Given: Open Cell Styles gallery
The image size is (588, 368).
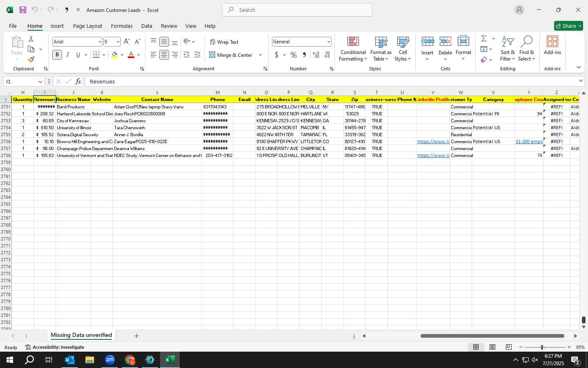Looking at the screenshot, I should click(403, 49).
